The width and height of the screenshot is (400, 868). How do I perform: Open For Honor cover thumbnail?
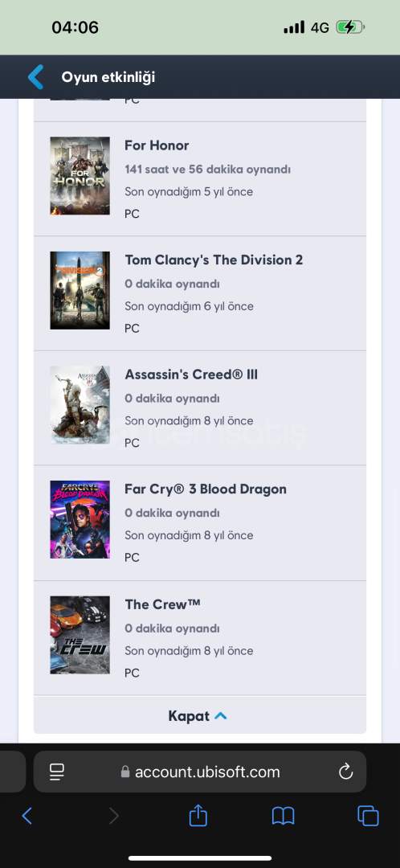tap(80, 176)
